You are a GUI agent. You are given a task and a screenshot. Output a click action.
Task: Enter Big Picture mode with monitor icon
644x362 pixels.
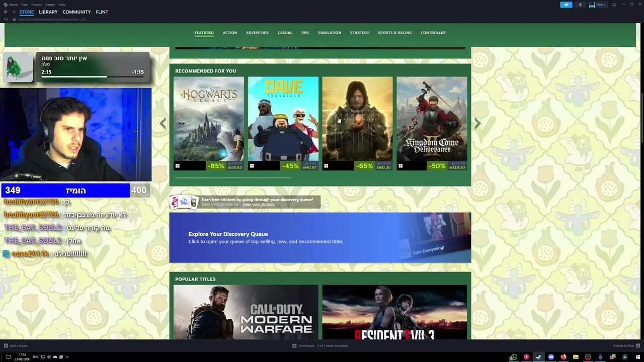[x=614, y=5]
